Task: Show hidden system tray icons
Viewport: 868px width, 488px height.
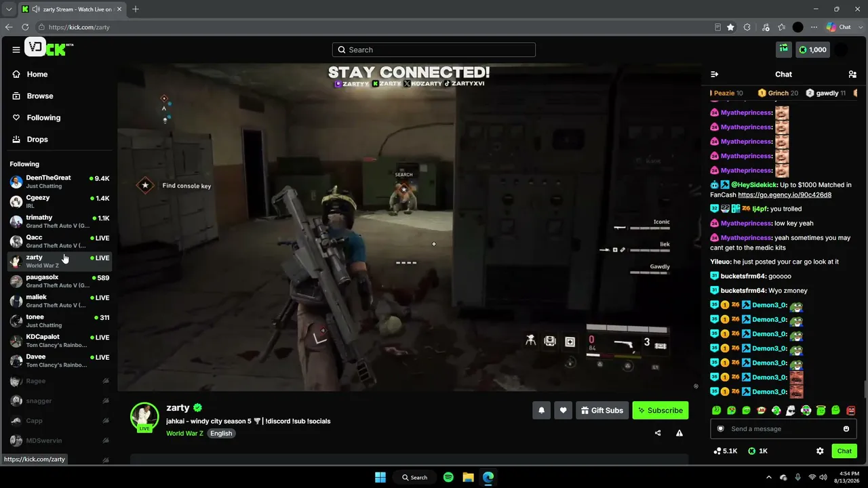Action: pyautogui.click(x=768, y=477)
